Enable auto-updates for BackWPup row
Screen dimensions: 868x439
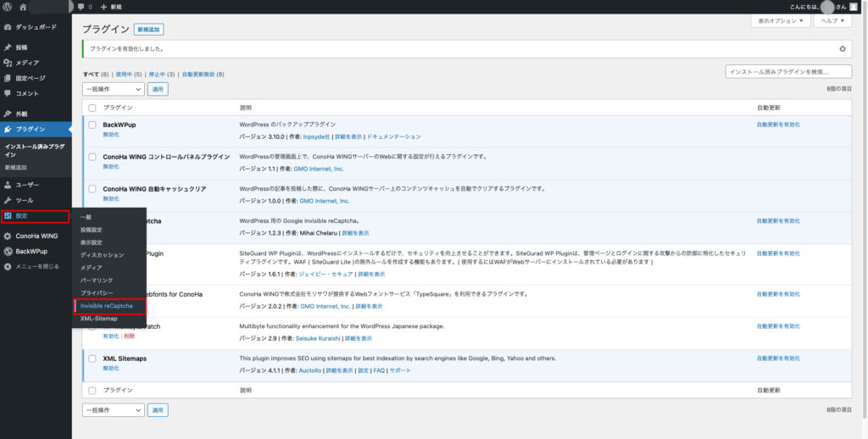click(778, 125)
